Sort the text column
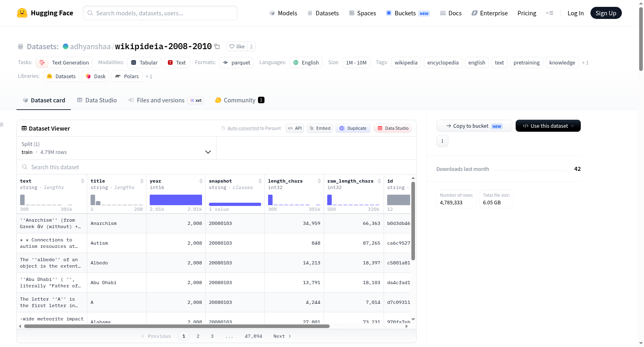 (x=83, y=181)
